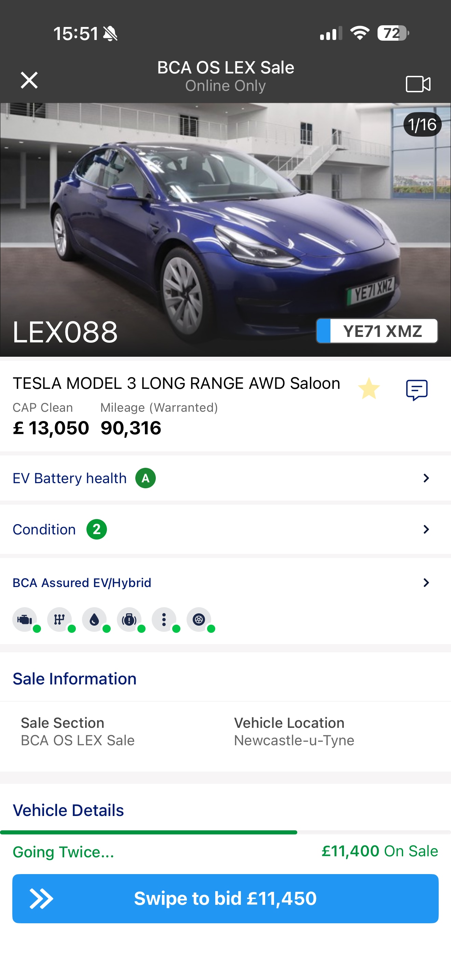This screenshot has width=451, height=980.
Task: Tap the engine status icon
Action: click(25, 620)
